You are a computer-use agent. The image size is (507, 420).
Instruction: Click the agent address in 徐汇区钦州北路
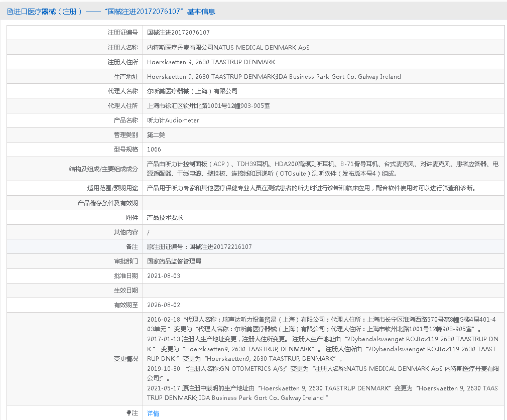(208, 106)
